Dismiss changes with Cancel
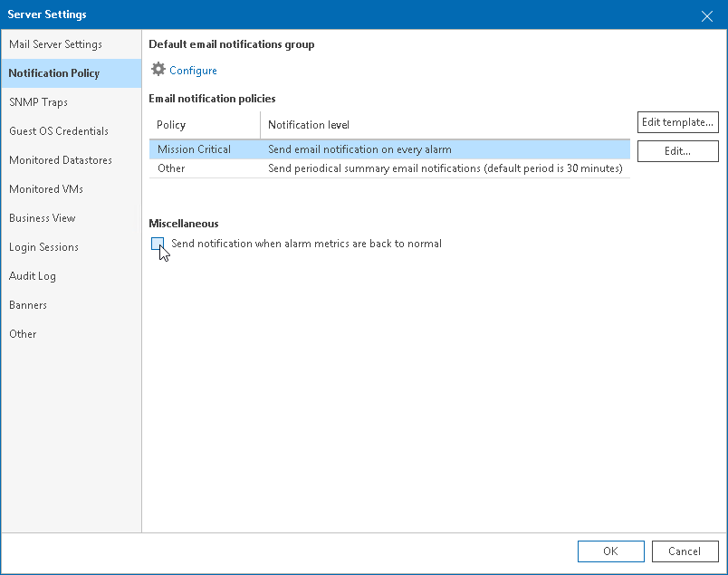Viewport: 728px width, 575px height. point(685,551)
